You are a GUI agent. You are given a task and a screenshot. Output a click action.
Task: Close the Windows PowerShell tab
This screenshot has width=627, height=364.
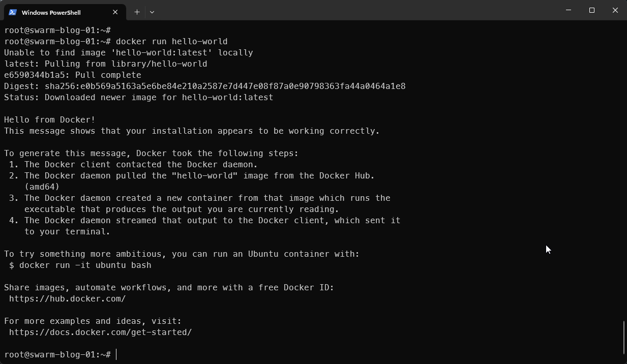click(x=115, y=12)
